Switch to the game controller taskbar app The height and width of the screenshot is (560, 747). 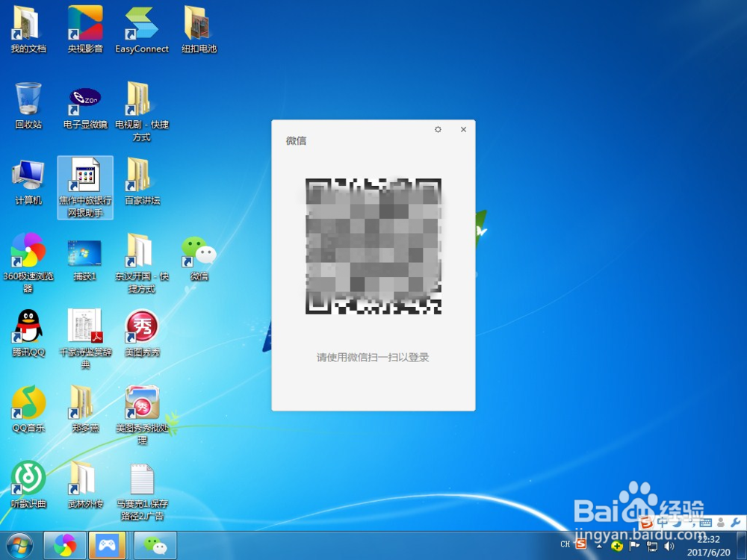(x=107, y=546)
